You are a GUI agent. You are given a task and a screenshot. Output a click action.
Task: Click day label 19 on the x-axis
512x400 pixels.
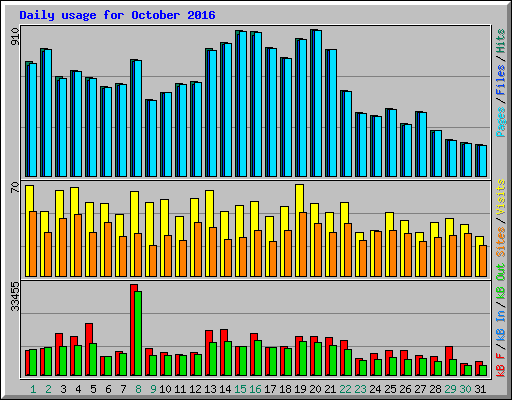click(x=300, y=389)
